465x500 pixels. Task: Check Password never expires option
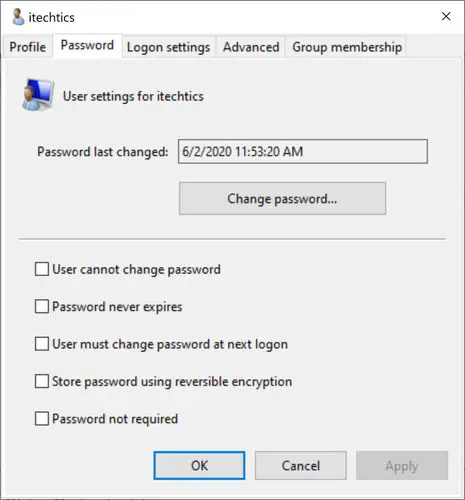[x=42, y=306]
